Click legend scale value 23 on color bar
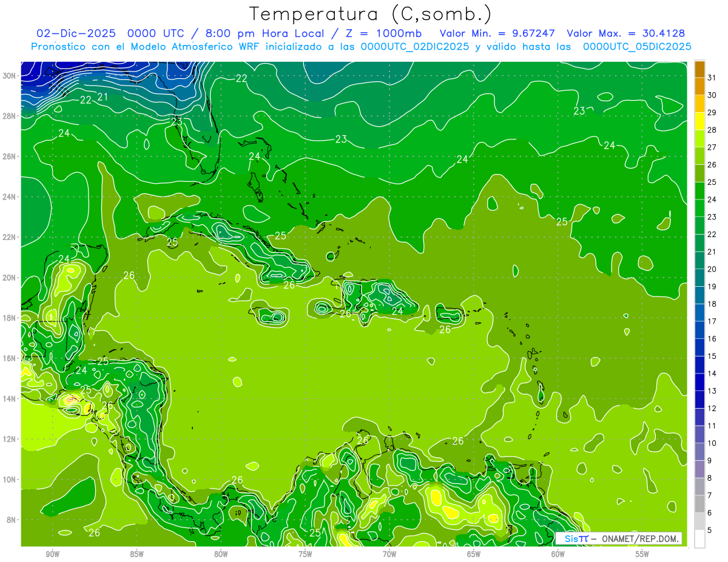This screenshot has width=728, height=562. tap(712, 217)
